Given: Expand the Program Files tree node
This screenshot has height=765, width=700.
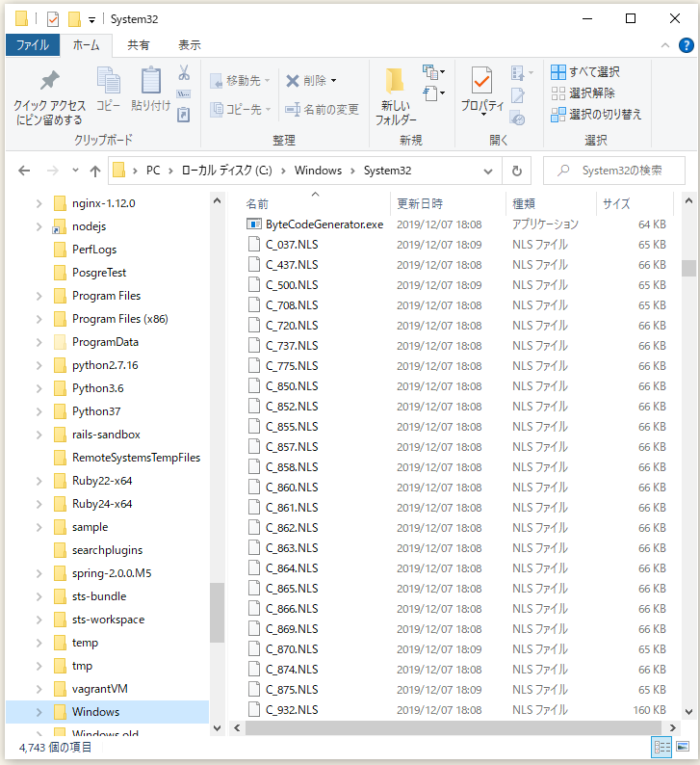Looking at the screenshot, I should [x=39, y=296].
